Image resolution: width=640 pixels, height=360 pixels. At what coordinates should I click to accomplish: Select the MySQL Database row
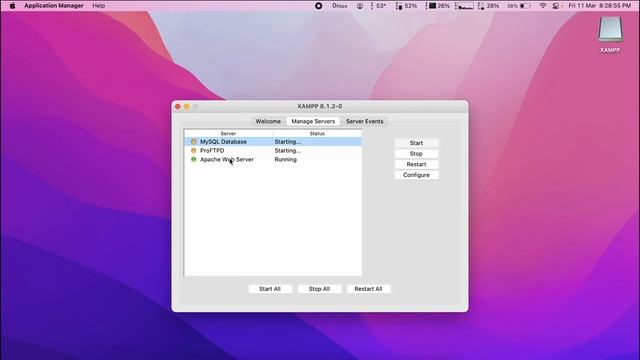point(273,142)
